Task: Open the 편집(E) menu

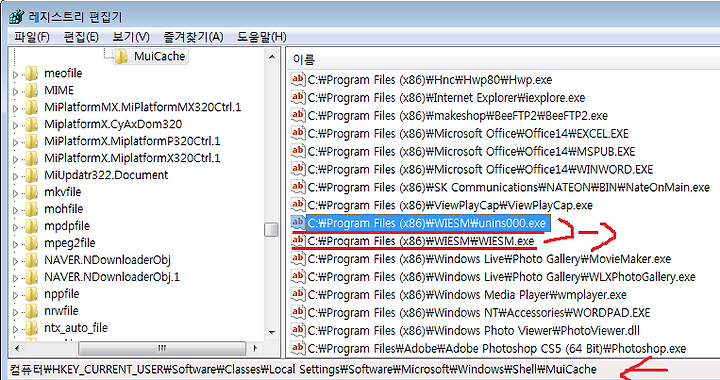Action: point(81,37)
